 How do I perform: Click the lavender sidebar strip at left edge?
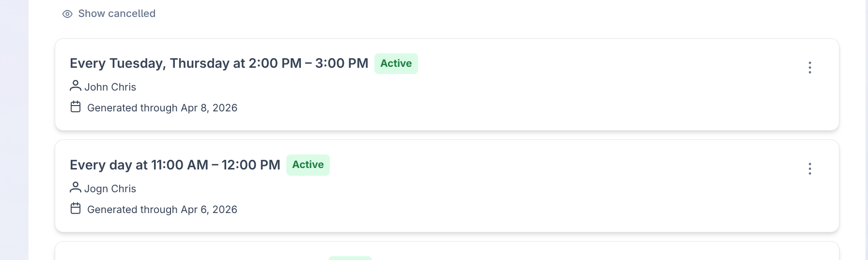point(14,130)
